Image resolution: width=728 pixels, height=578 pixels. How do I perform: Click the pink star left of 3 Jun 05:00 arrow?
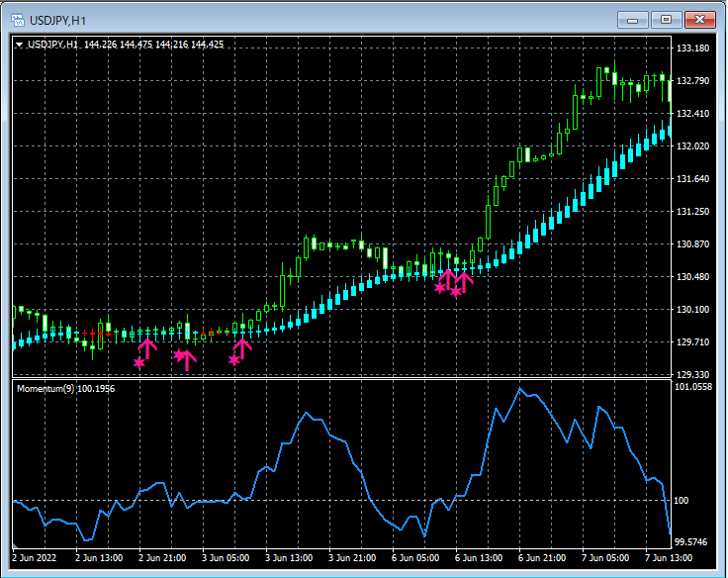233,360
